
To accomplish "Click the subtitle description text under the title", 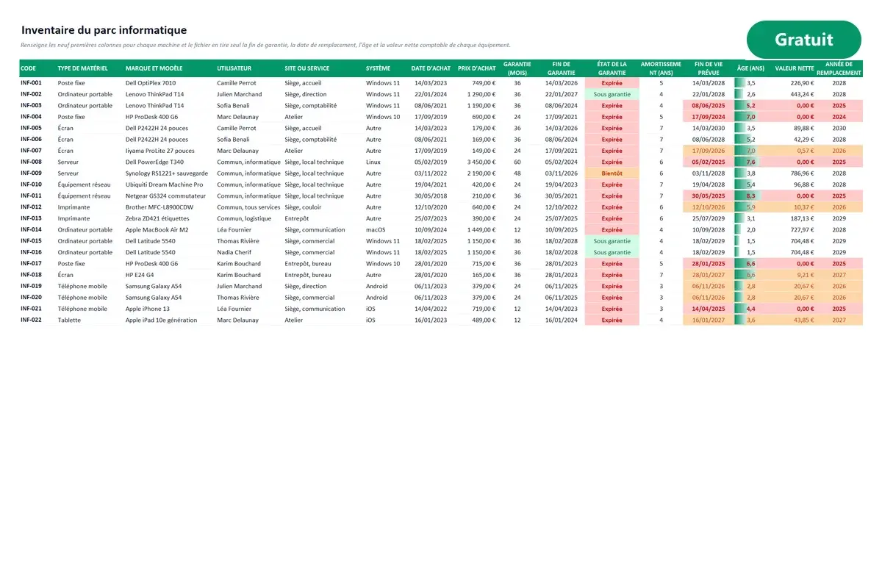I will point(265,45).
